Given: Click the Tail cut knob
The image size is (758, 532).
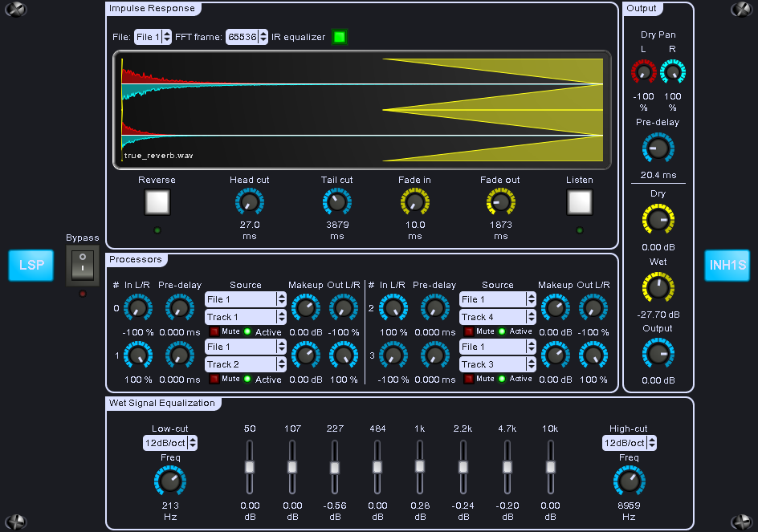Looking at the screenshot, I should coord(336,202).
